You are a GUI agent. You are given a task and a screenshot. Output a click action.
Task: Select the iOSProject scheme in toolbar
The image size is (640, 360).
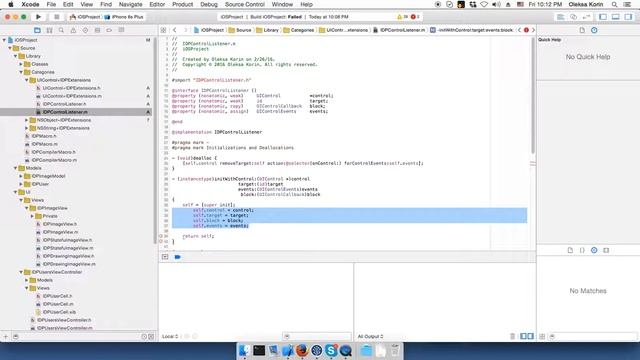click(85, 17)
